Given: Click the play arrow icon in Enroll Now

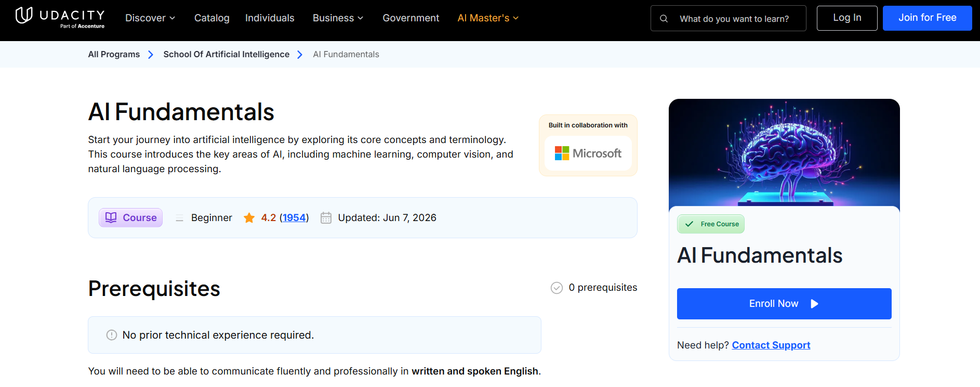Looking at the screenshot, I should click(814, 304).
